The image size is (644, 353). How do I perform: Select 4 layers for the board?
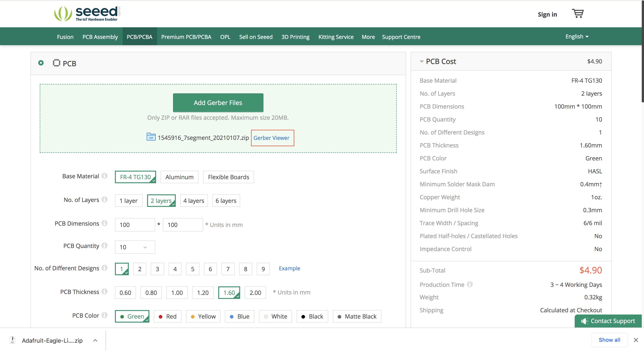click(194, 200)
